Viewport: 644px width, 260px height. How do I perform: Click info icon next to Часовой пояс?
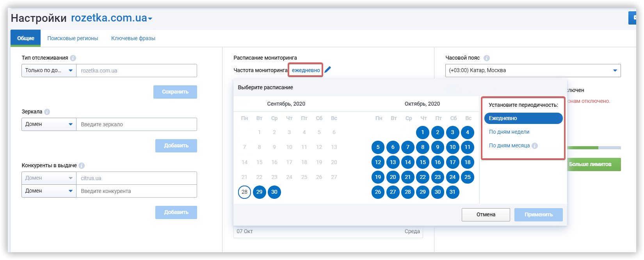(486, 58)
